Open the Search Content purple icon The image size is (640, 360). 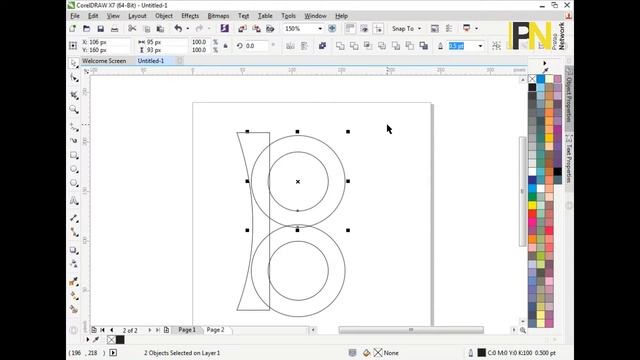click(x=224, y=29)
